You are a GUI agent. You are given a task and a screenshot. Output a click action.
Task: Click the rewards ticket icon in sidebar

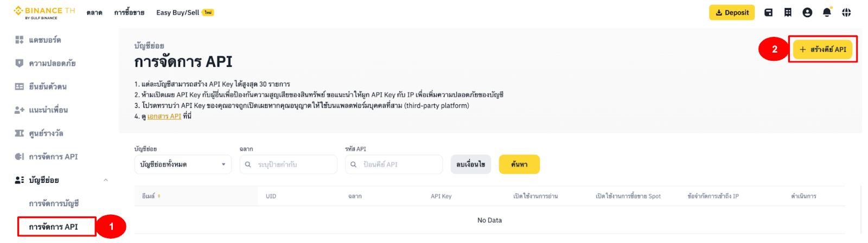[20, 133]
